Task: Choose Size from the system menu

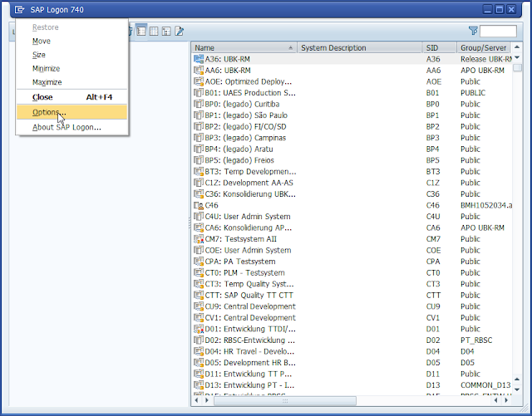Action: click(x=71, y=55)
